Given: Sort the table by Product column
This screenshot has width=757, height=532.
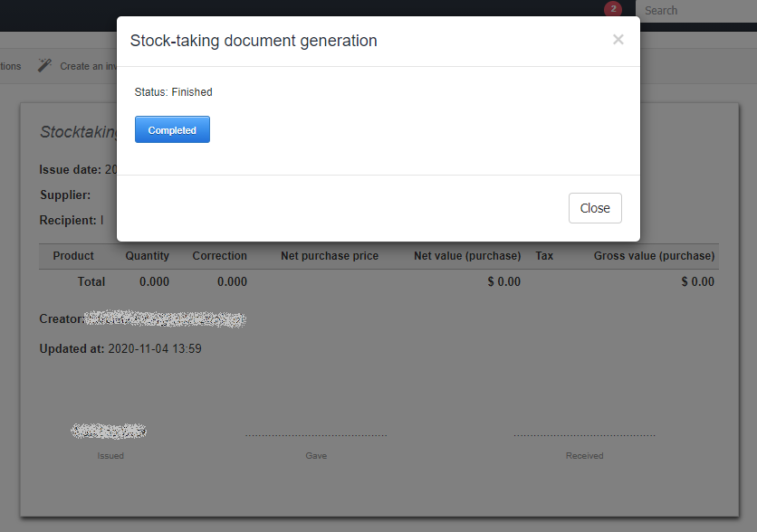Looking at the screenshot, I should click(x=72, y=255).
